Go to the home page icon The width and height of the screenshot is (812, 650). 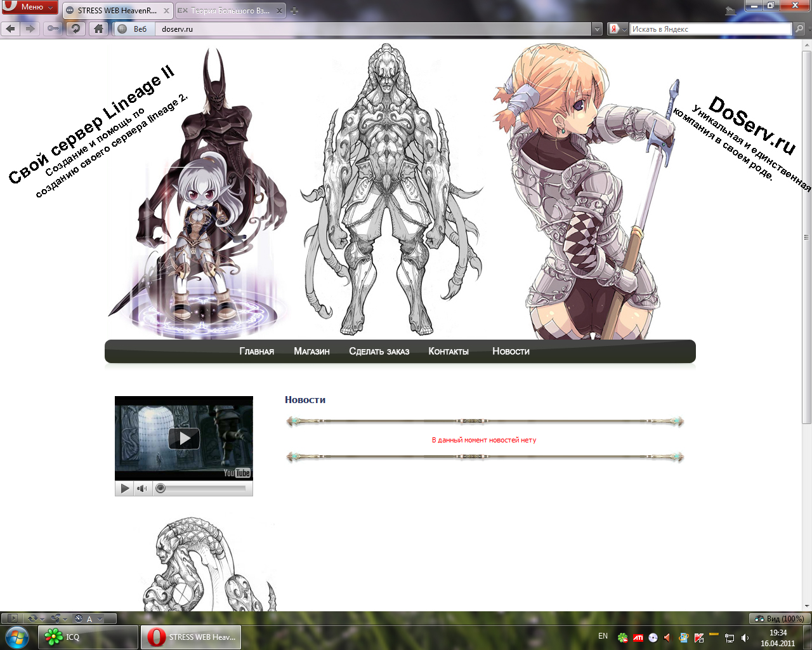tap(98, 29)
